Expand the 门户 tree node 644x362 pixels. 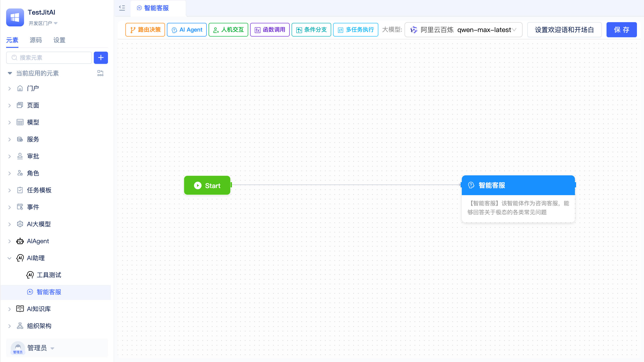[9, 89]
